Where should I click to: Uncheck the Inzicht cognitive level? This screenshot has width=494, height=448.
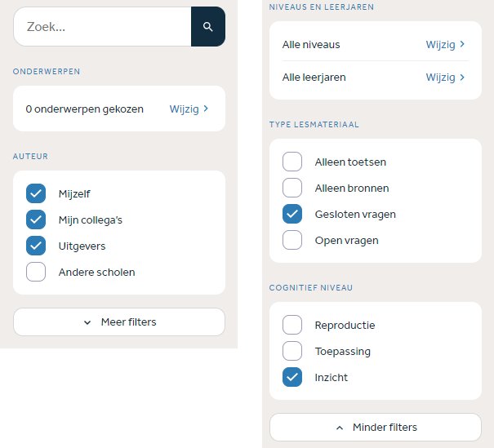pos(292,377)
